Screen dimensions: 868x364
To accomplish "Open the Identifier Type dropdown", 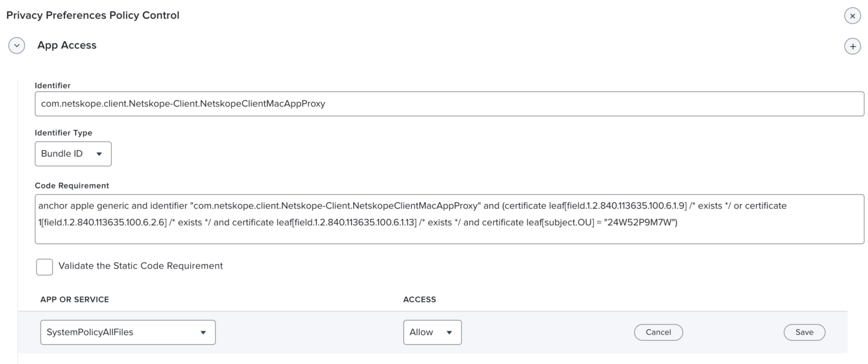I will tap(73, 154).
